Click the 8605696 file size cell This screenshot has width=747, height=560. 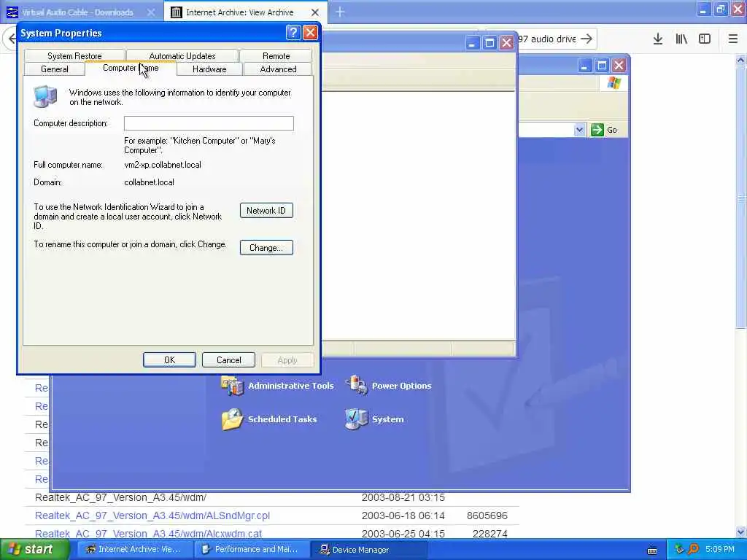click(487, 516)
